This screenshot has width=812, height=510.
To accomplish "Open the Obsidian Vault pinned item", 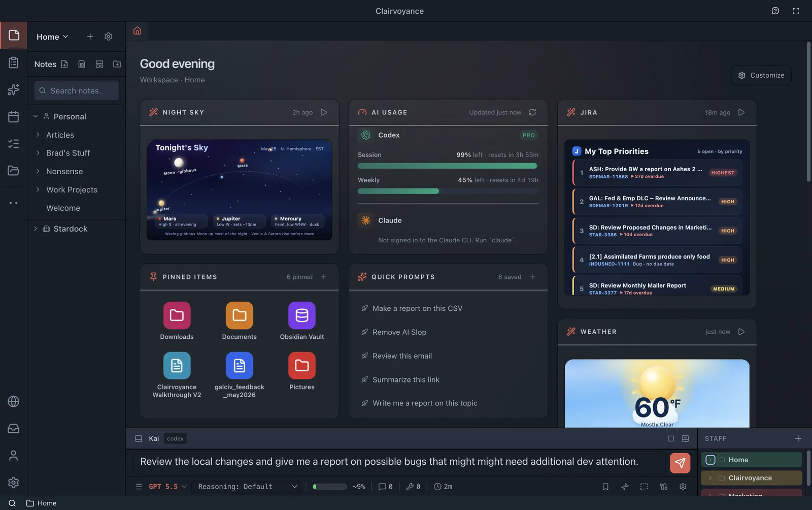I will (x=302, y=321).
